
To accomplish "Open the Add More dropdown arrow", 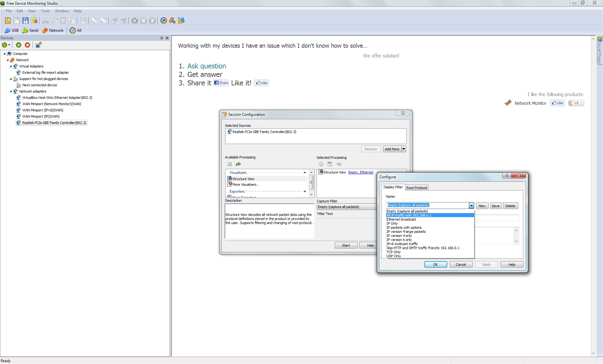I will coord(404,149).
